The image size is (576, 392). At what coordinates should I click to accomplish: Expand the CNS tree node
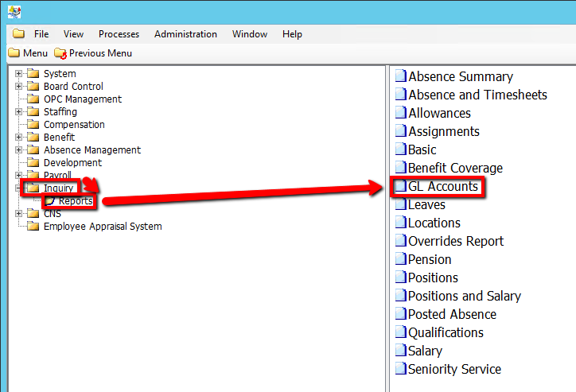(x=19, y=214)
